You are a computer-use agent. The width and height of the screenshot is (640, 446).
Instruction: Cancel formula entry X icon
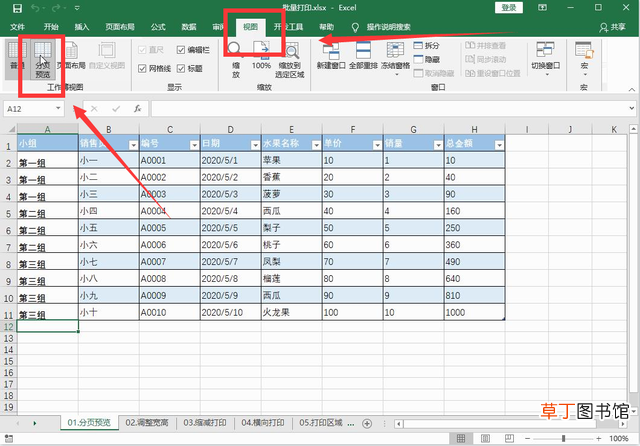94,109
